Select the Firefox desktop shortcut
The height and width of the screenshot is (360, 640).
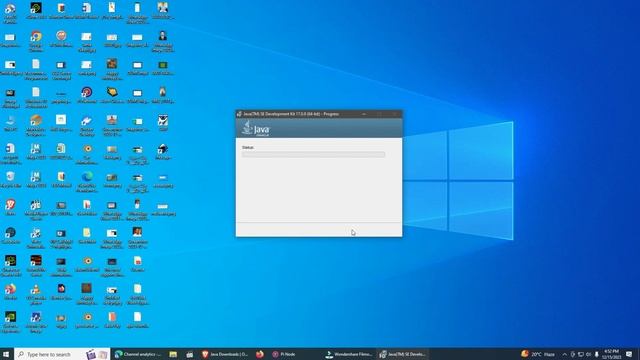[10, 292]
